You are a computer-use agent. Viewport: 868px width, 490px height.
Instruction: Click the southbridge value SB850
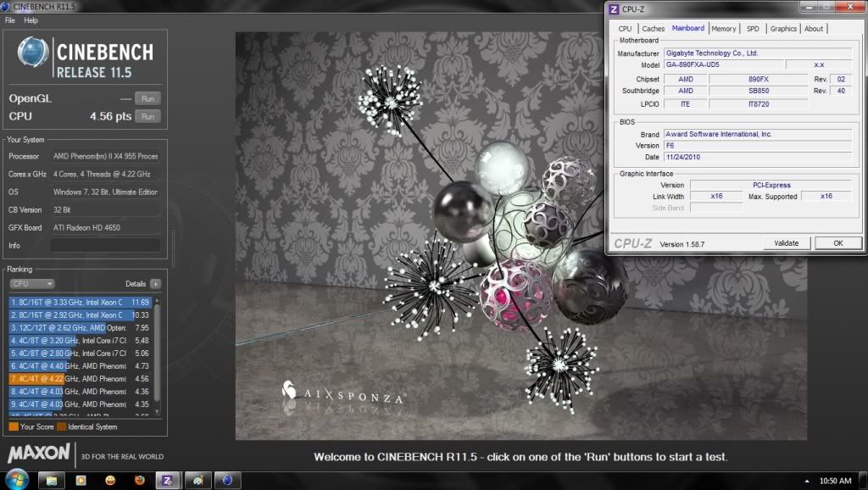(759, 91)
